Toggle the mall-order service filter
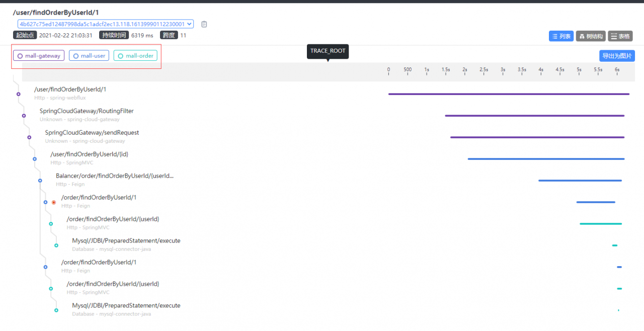644x331 pixels. point(135,56)
